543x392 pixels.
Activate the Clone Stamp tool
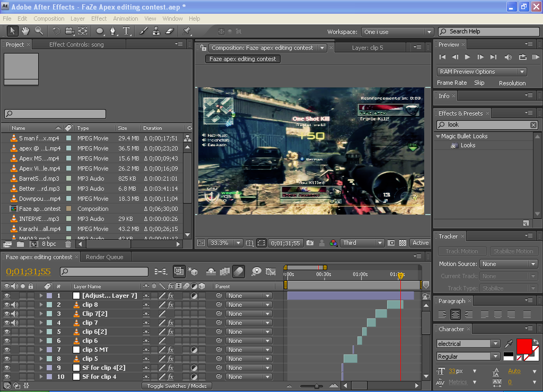[x=156, y=31]
